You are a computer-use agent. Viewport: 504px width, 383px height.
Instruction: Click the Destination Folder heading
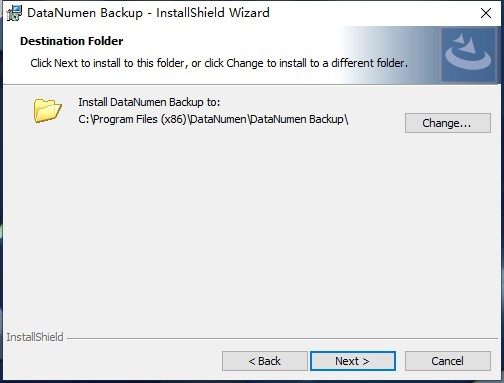(72, 41)
